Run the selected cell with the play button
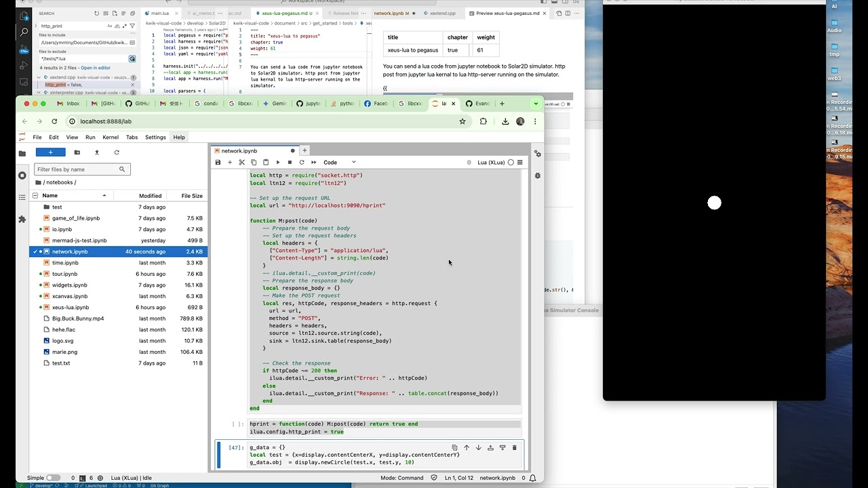The height and width of the screenshot is (488, 868). click(x=277, y=163)
